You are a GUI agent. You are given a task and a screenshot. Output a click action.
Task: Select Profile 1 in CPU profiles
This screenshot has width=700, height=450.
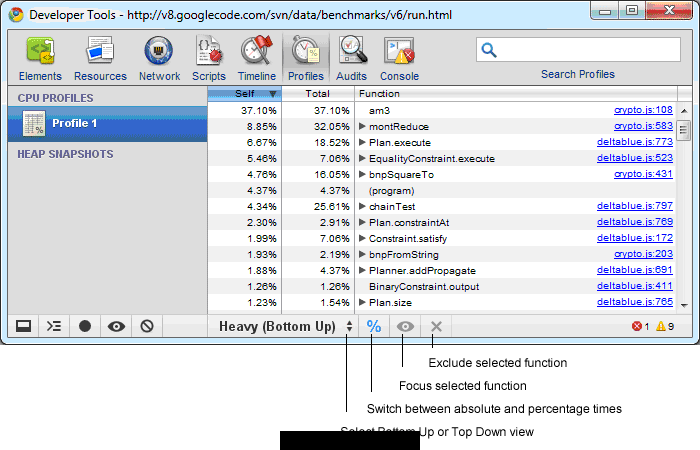click(107, 124)
